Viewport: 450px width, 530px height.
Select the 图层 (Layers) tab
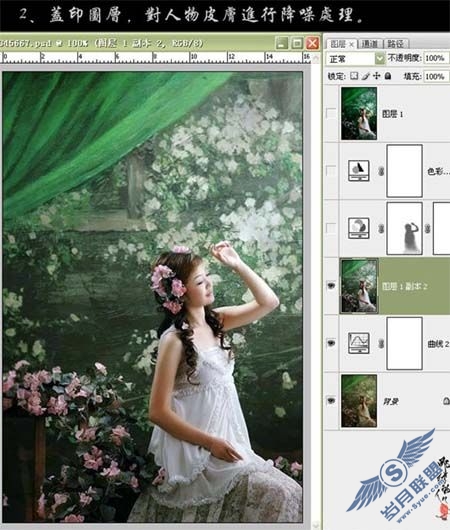pos(338,44)
